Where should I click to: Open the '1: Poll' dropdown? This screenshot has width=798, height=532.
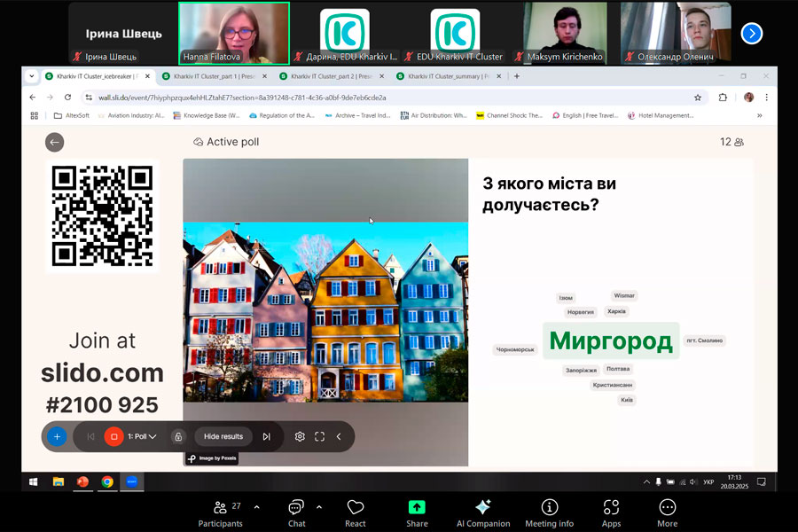(x=143, y=436)
